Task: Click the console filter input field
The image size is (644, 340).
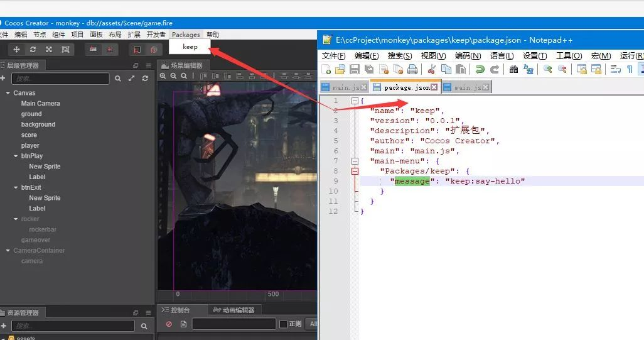Action: [x=233, y=324]
